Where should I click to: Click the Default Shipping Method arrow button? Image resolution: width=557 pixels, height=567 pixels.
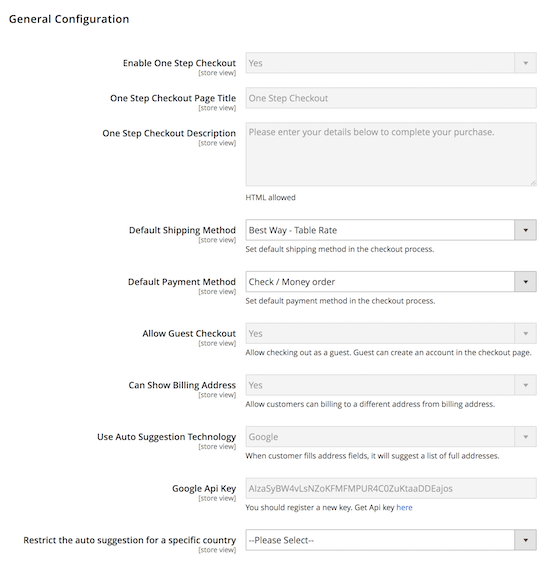tap(526, 230)
